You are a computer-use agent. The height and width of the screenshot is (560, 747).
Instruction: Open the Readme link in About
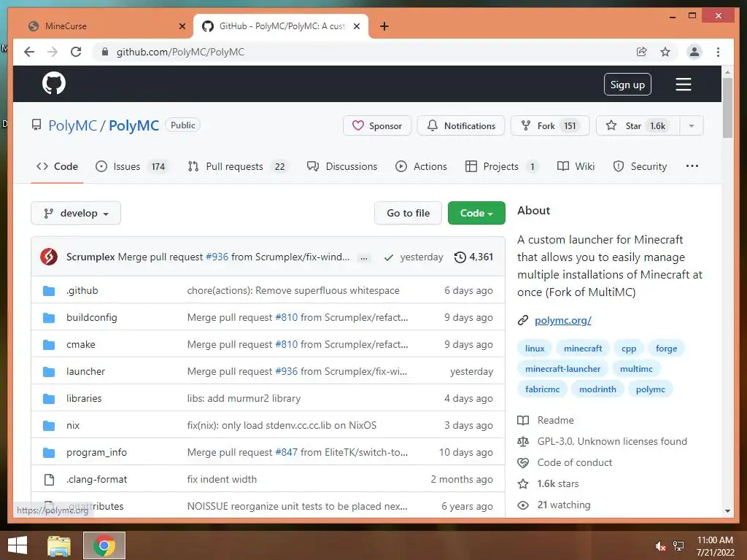(x=555, y=421)
